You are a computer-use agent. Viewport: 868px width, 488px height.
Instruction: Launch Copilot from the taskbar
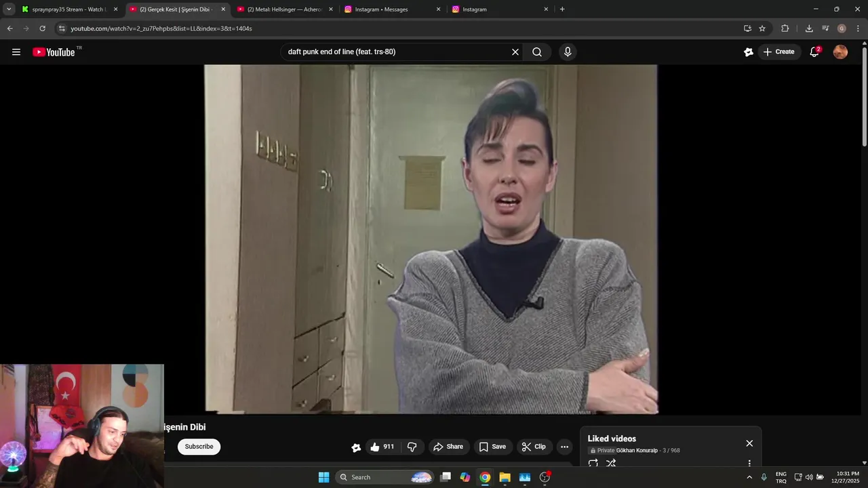tap(465, 477)
